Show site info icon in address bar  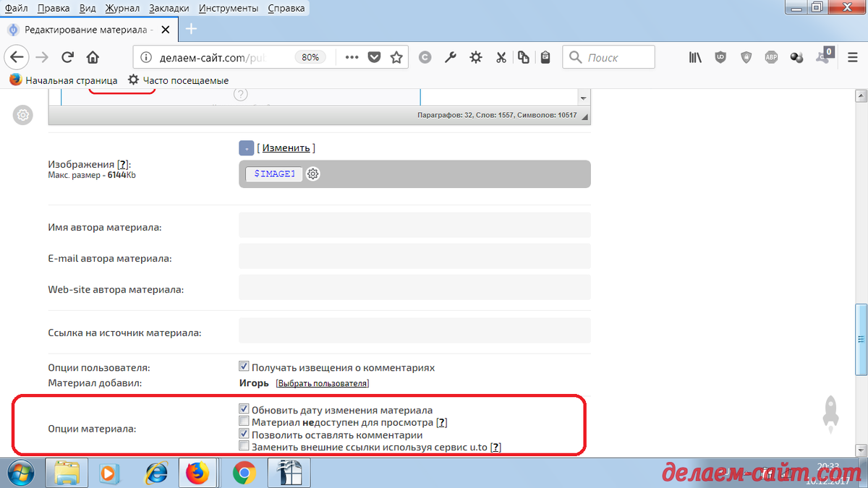145,57
